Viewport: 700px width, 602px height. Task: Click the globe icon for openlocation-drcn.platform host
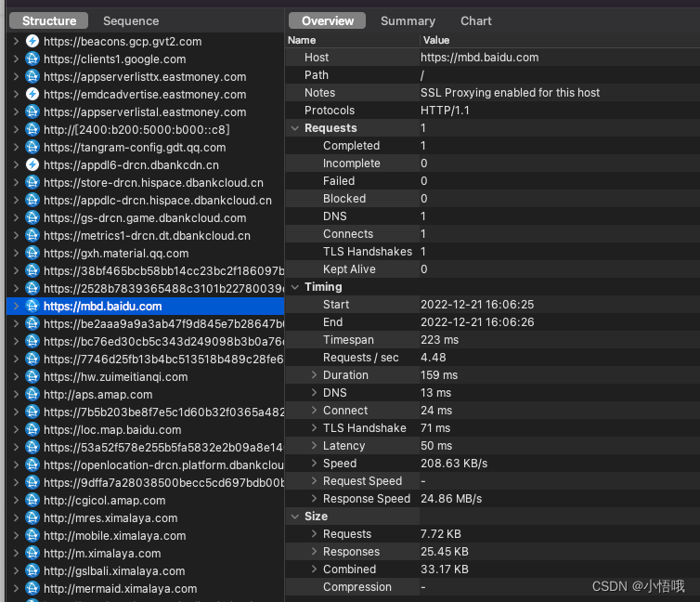(x=32, y=465)
